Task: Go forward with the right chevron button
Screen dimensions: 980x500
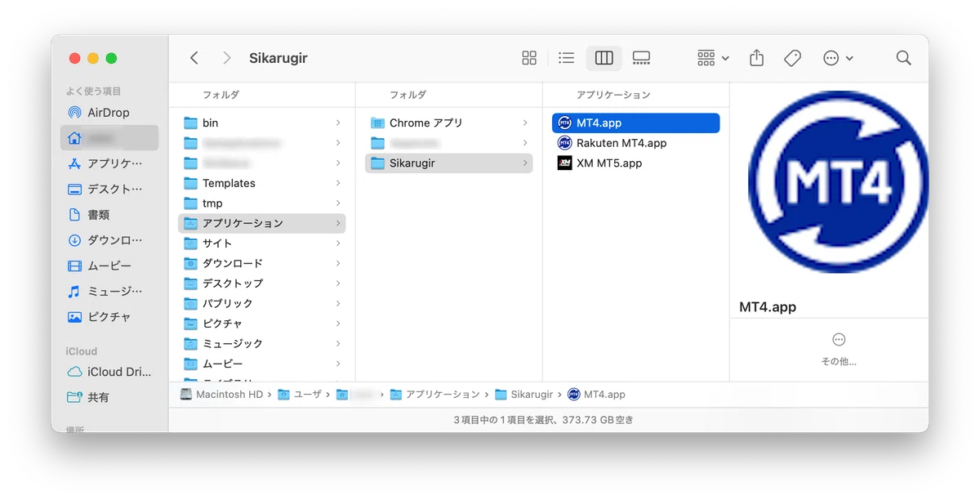Action: (227, 58)
